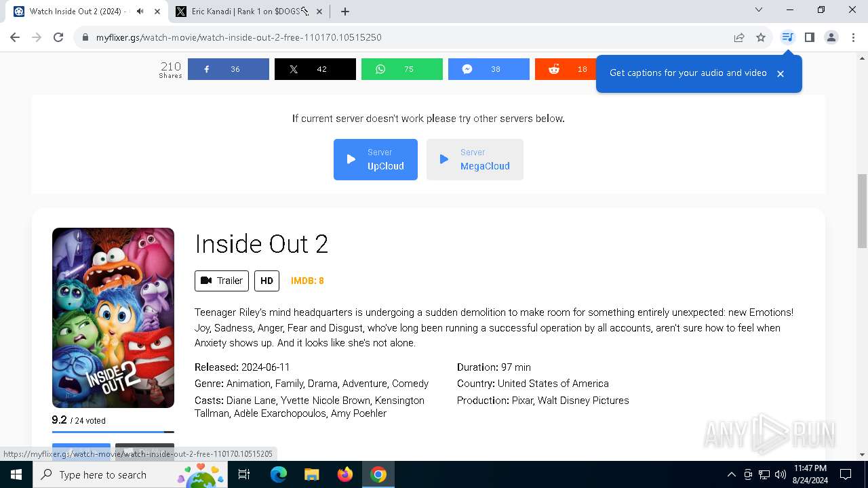Launch Microsoft Edge from taskbar

click(279, 474)
